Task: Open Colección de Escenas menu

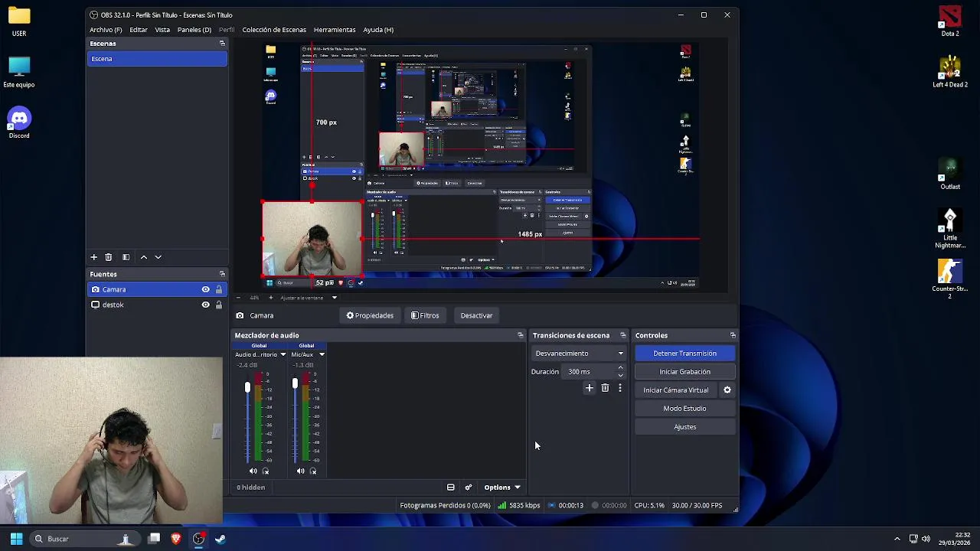Action: pos(274,30)
